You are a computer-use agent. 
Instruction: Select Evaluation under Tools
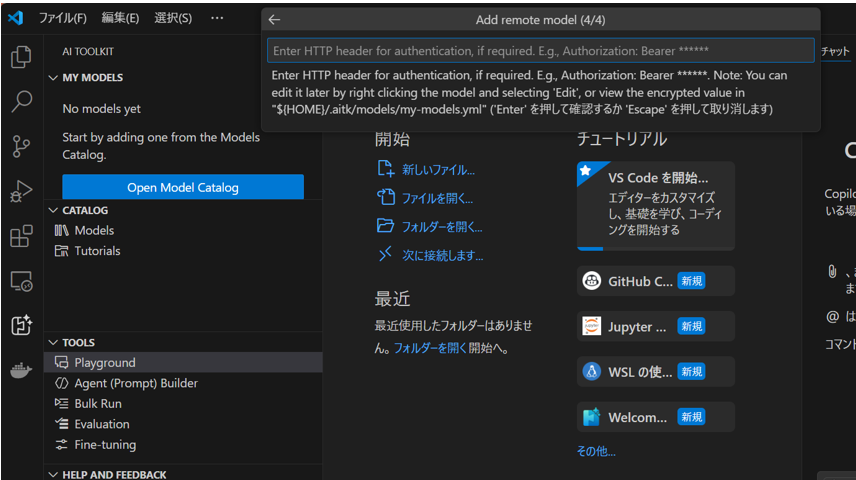183,424
